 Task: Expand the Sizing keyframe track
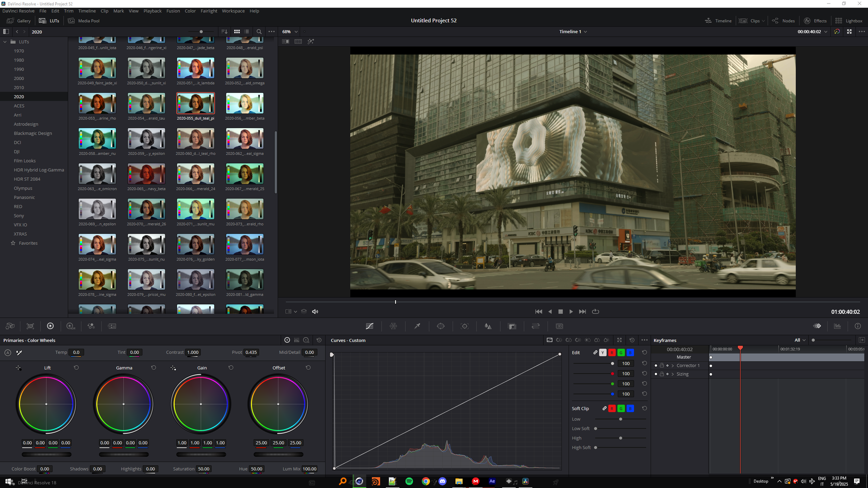[x=673, y=374]
